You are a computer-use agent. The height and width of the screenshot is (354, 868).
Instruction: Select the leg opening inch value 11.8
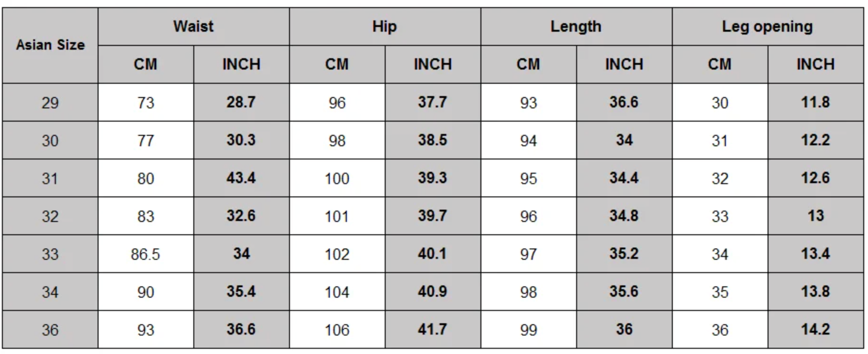pyautogui.click(x=815, y=102)
